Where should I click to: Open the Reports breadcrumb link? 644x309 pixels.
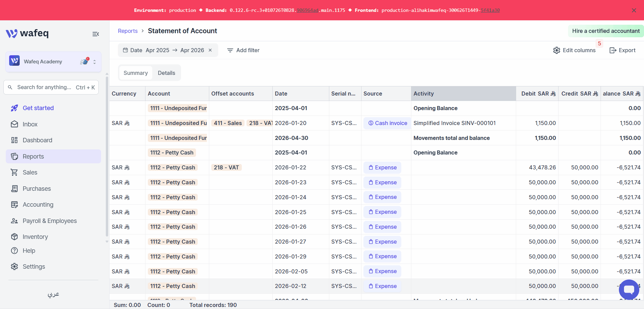[x=128, y=31]
